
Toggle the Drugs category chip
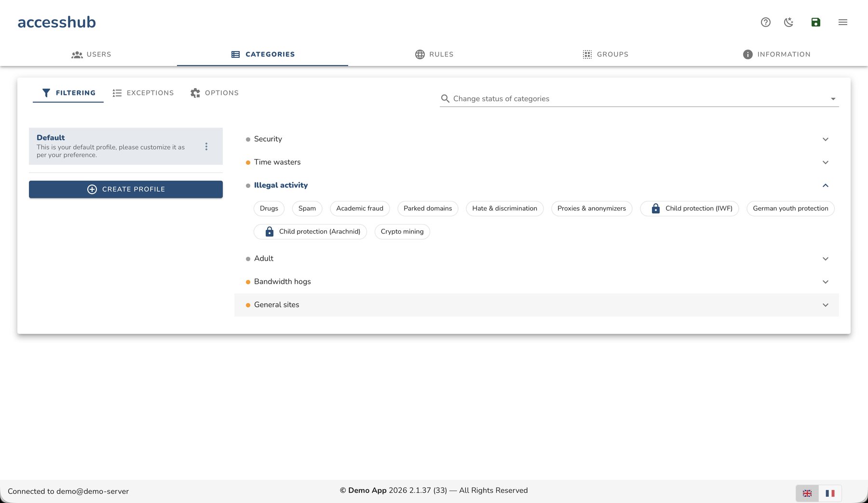pyautogui.click(x=269, y=209)
